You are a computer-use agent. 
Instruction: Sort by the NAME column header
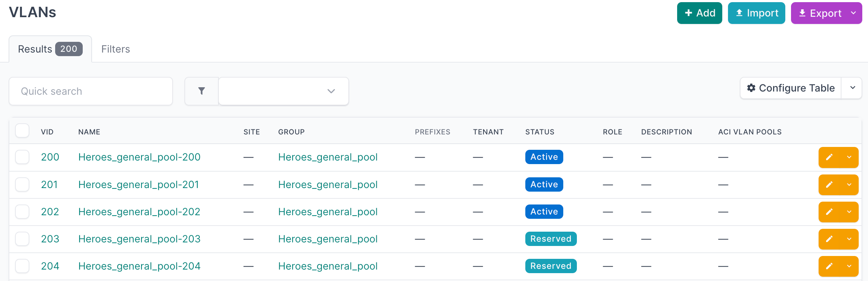(89, 132)
